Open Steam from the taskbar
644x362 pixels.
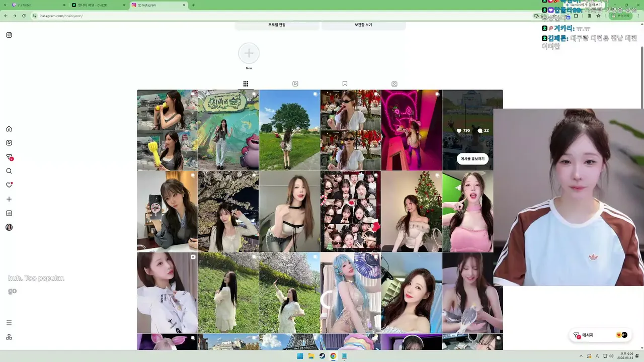[322, 356]
